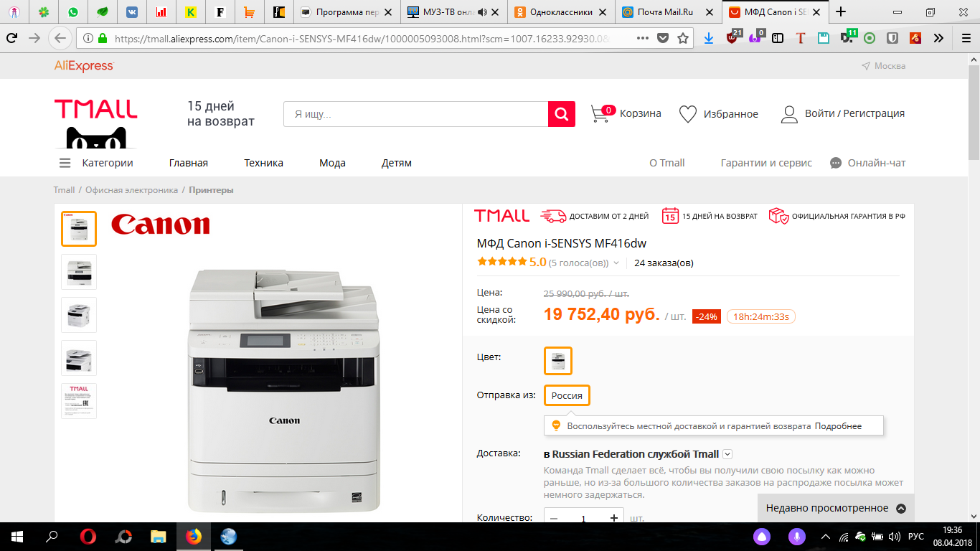Click the TMALL logo
The width and height of the screenshot is (980, 551).
[x=95, y=108]
